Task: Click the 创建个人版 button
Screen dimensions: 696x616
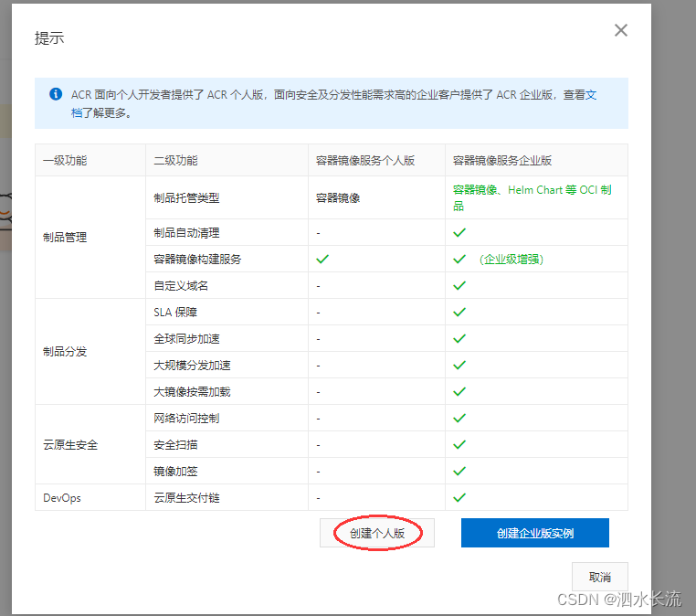Action: (x=377, y=533)
